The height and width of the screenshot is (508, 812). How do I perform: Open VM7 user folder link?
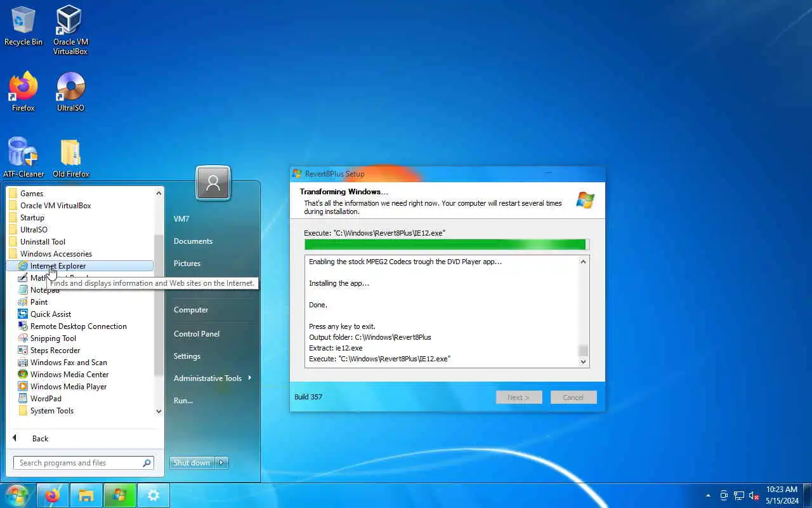181,219
